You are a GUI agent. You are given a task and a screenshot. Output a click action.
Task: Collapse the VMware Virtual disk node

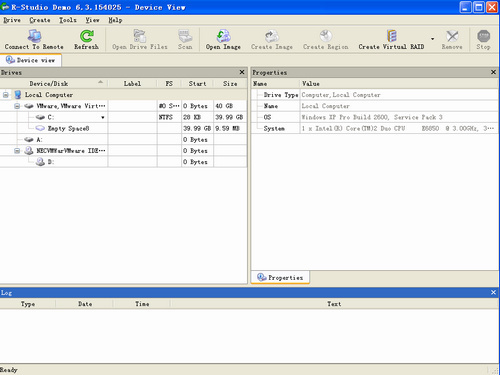17,106
